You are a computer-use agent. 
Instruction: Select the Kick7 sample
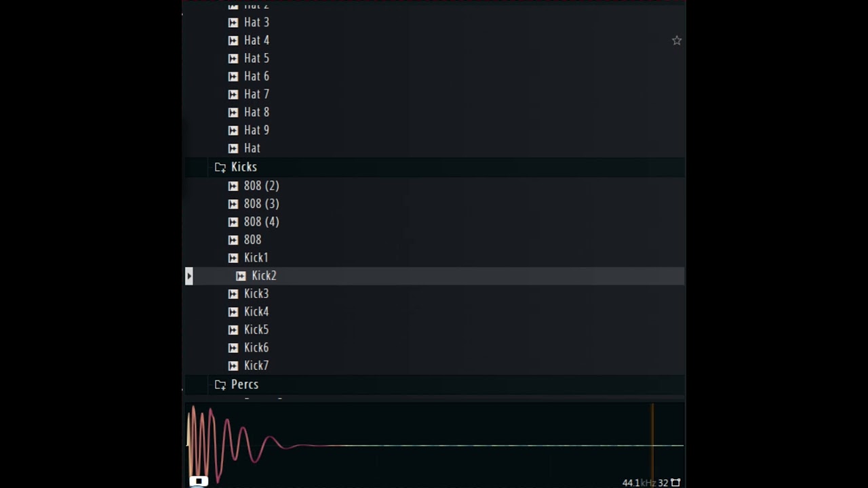tap(256, 365)
